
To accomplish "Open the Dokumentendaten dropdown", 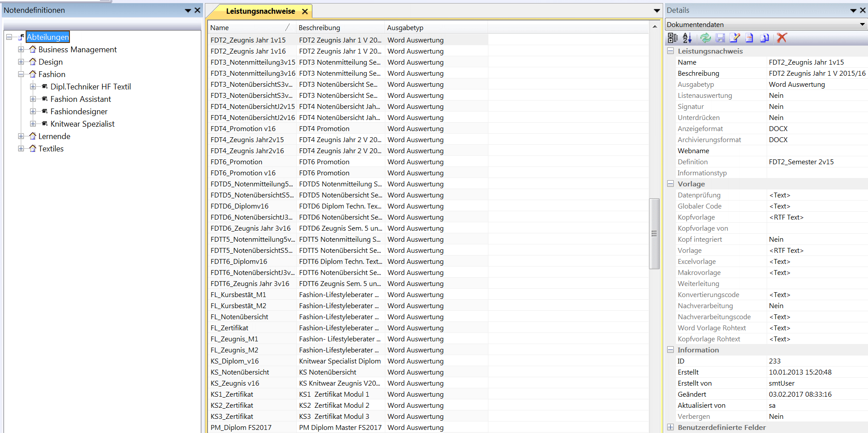I will [862, 24].
